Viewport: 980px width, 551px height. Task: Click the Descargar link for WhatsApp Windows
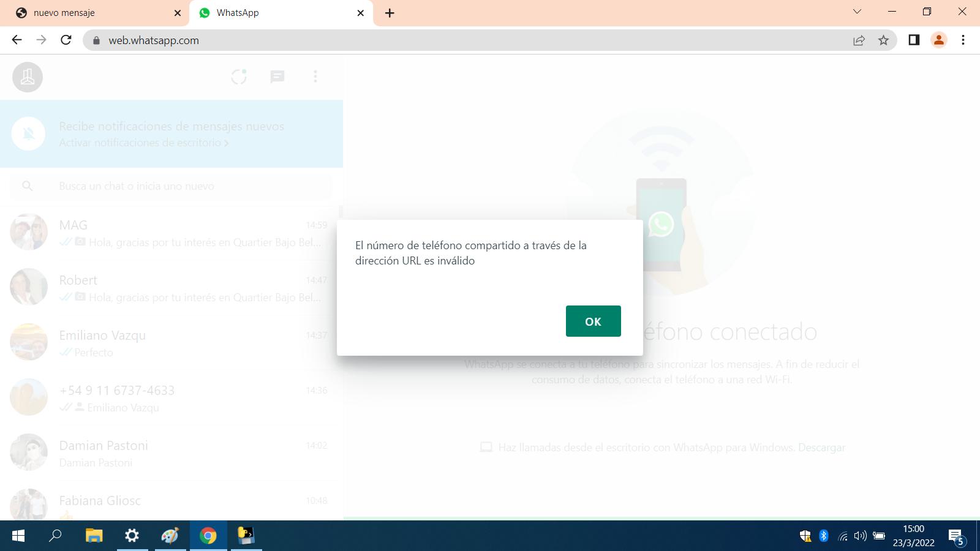click(821, 448)
